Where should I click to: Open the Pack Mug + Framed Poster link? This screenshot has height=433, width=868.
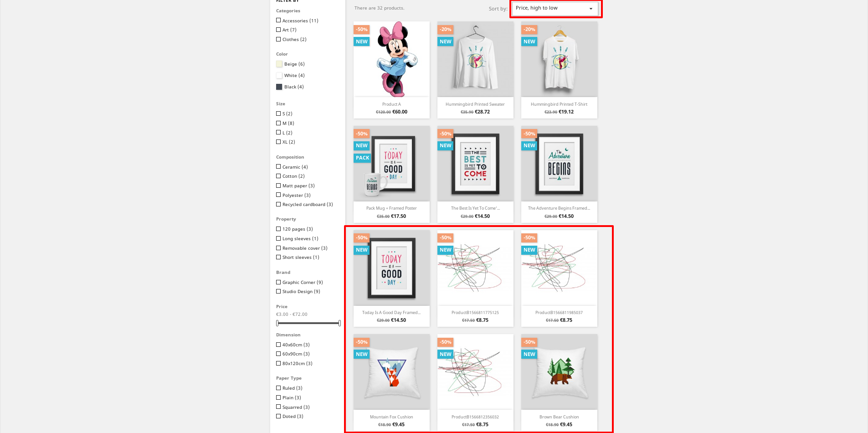pos(391,208)
